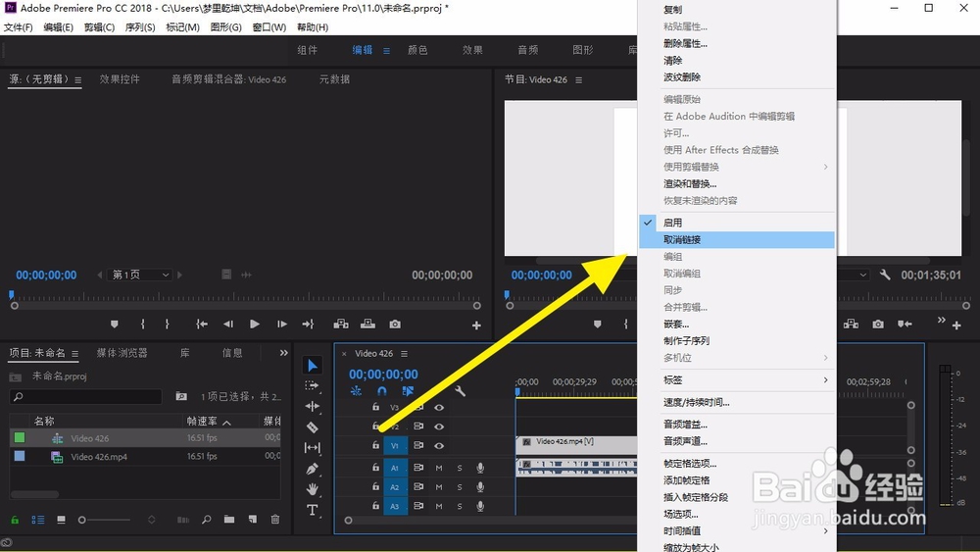Toggle lock on track V3
980x552 pixels.
pos(375,407)
